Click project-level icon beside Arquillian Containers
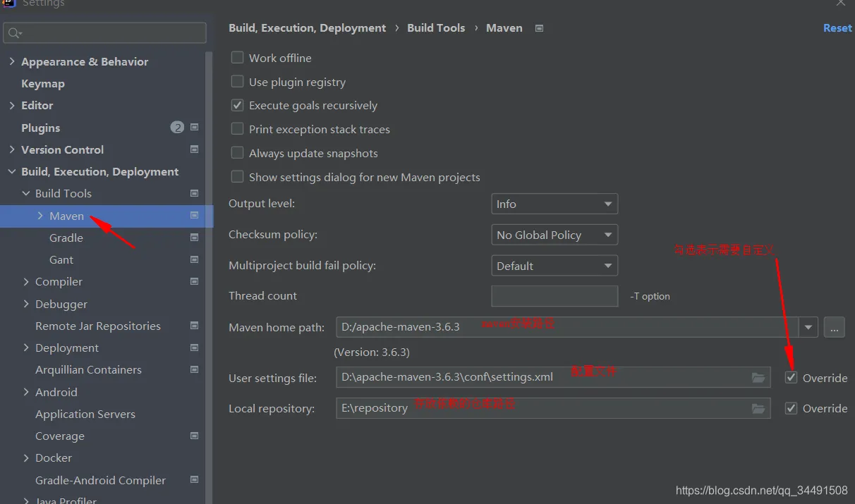The height and width of the screenshot is (504, 855). click(x=195, y=369)
